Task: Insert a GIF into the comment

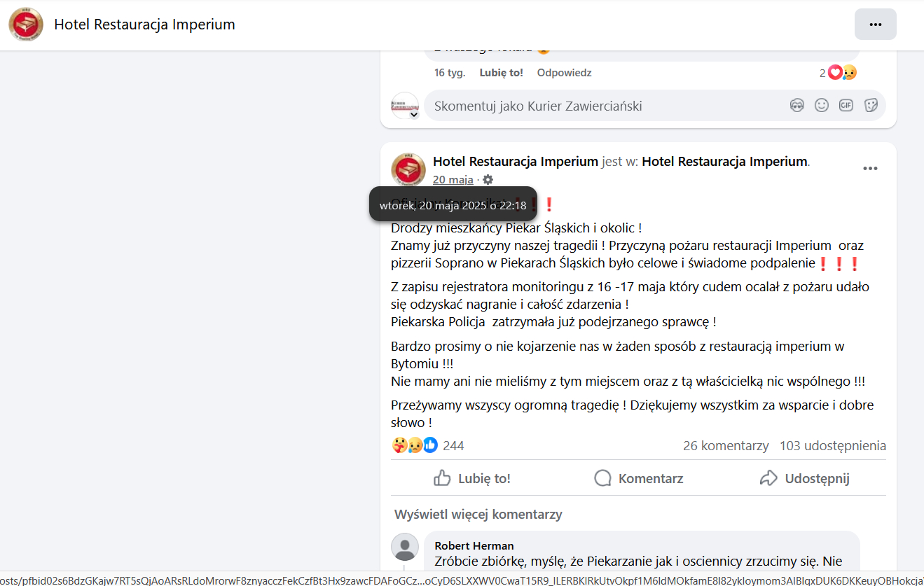Action: point(846,106)
